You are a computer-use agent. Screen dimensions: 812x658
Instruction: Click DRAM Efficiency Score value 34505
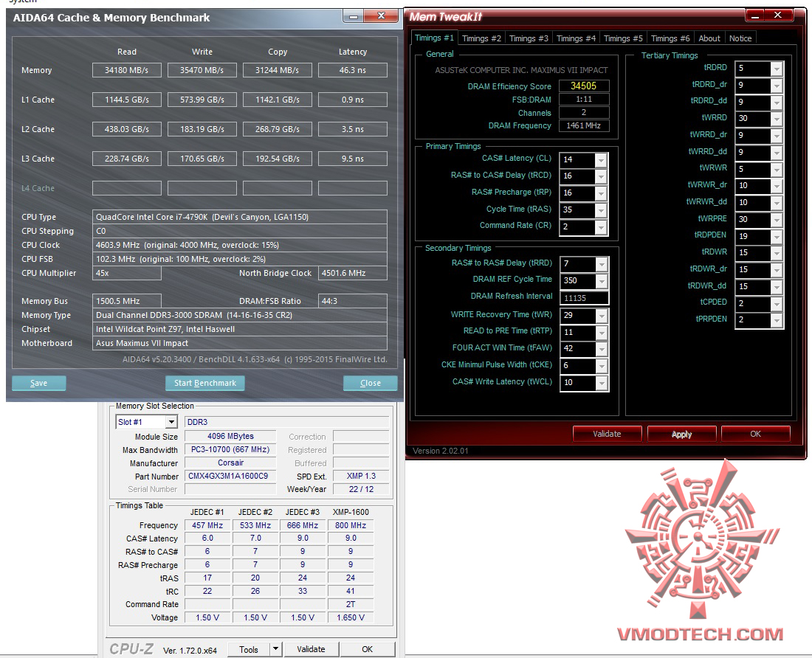pyautogui.click(x=584, y=86)
